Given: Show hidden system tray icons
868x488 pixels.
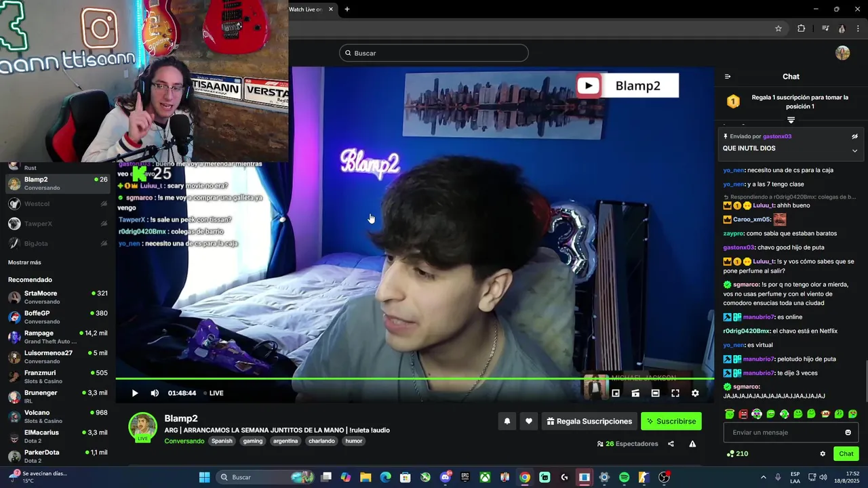Looking at the screenshot, I should pyautogui.click(x=763, y=477).
